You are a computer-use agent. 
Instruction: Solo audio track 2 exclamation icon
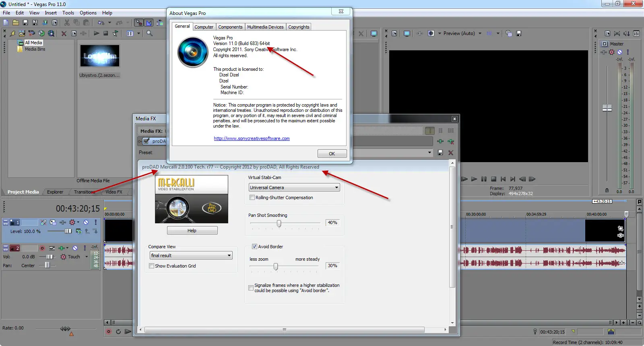(x=85, y=248)
